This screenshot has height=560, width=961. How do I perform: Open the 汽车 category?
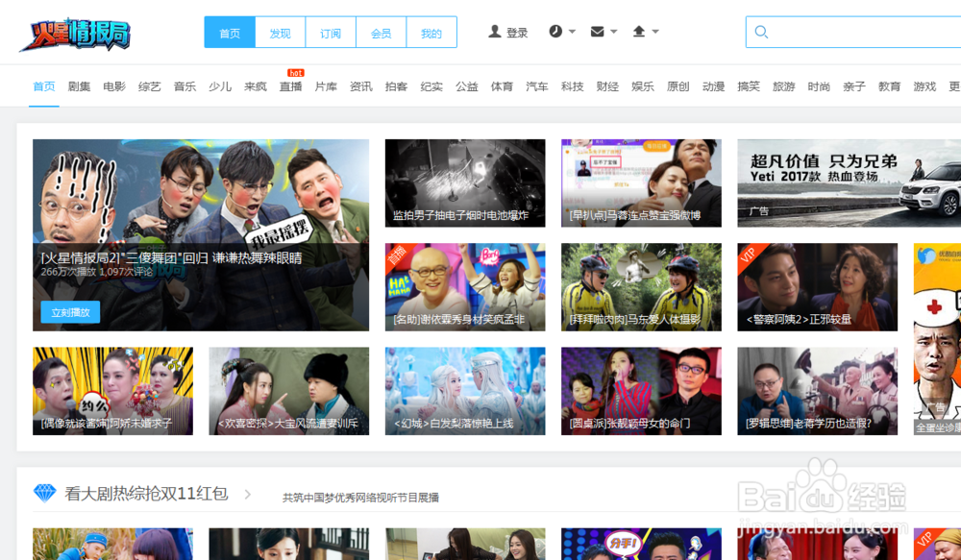coord(537,86)
